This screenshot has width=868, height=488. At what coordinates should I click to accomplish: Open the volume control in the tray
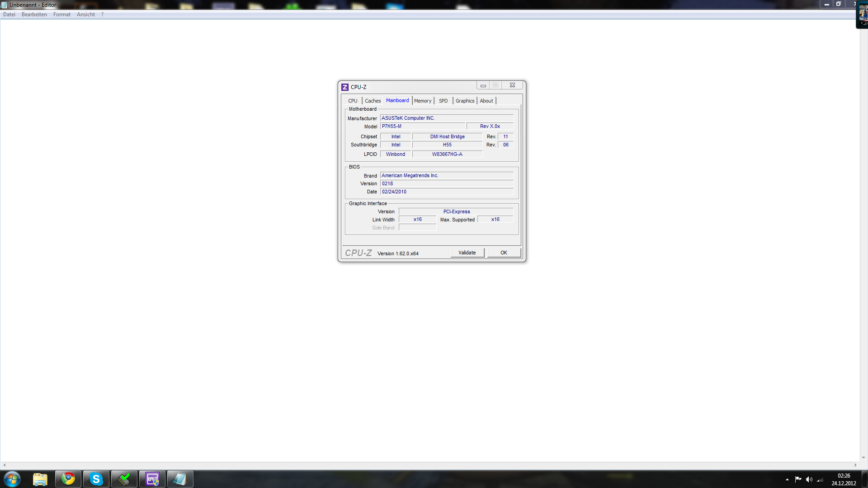tap(809, 479)
